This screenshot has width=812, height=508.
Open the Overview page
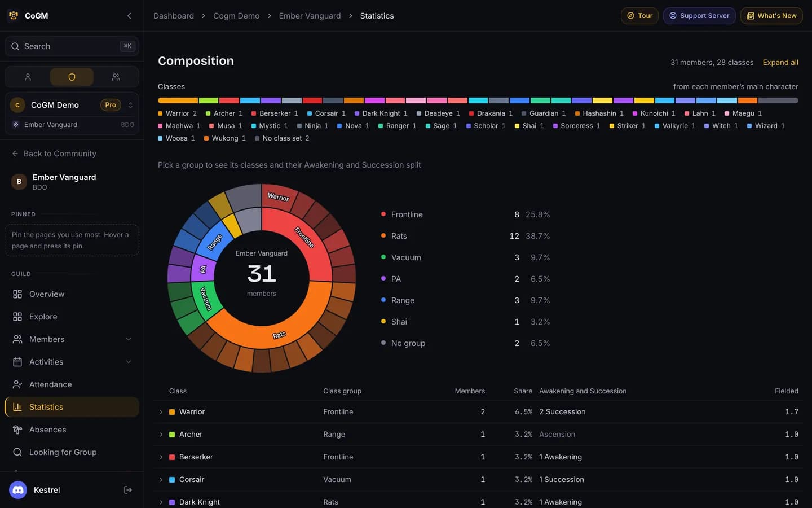pyautogui.click(x=72, y=294)
